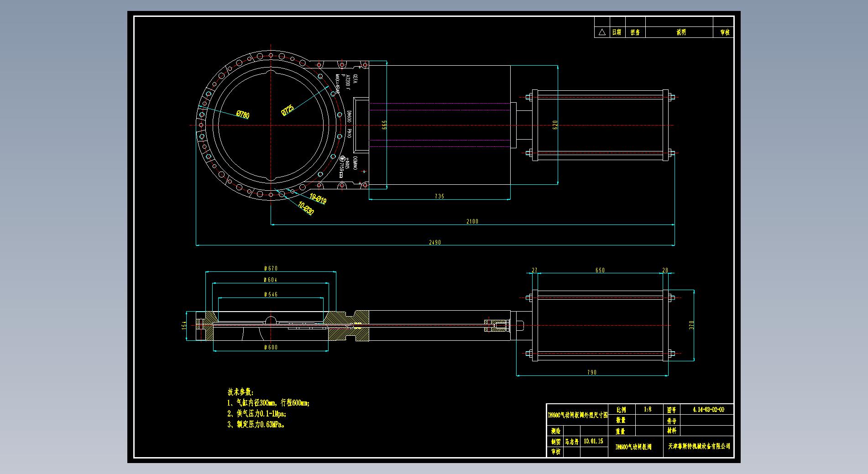Pick the 28 dimension above the cylinder
Screen dimensions: 868x474
pyautogui.click(x=665, y=270)
